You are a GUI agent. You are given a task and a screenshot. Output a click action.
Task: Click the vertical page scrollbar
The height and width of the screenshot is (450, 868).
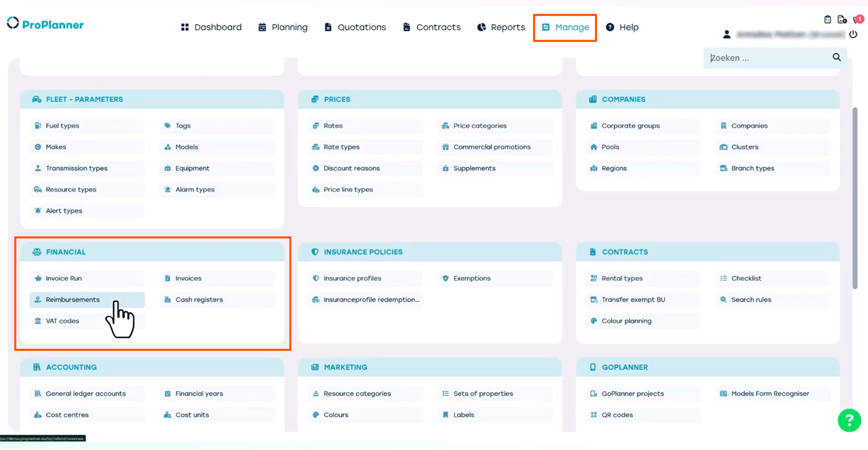tap(855, 198)
